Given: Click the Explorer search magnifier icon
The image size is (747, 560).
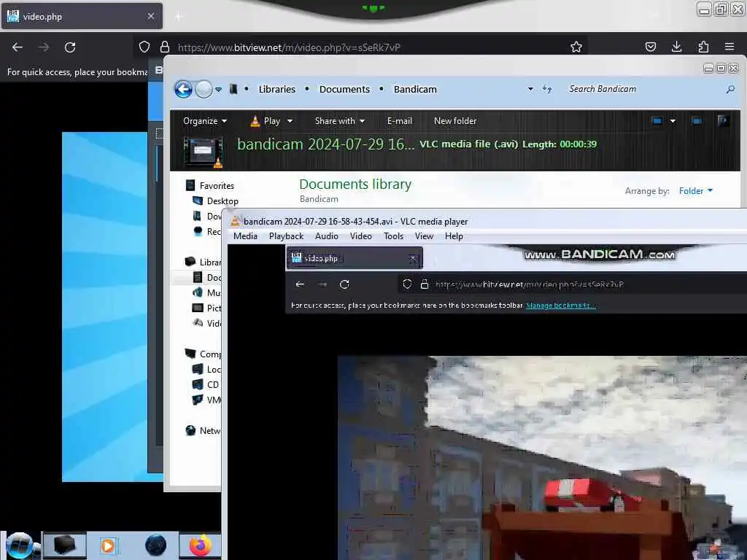Looking at the screenshot, I should point(730,89).
